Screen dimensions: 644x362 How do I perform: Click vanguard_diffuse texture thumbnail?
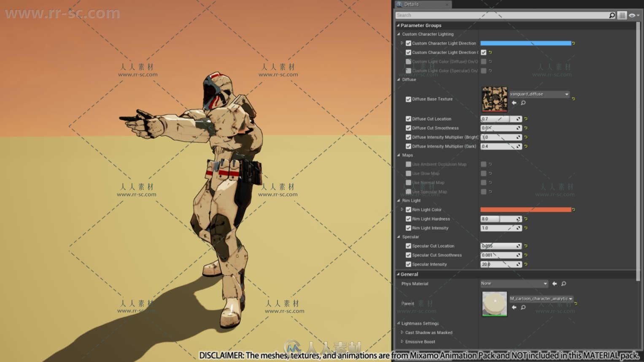(495, 99)
